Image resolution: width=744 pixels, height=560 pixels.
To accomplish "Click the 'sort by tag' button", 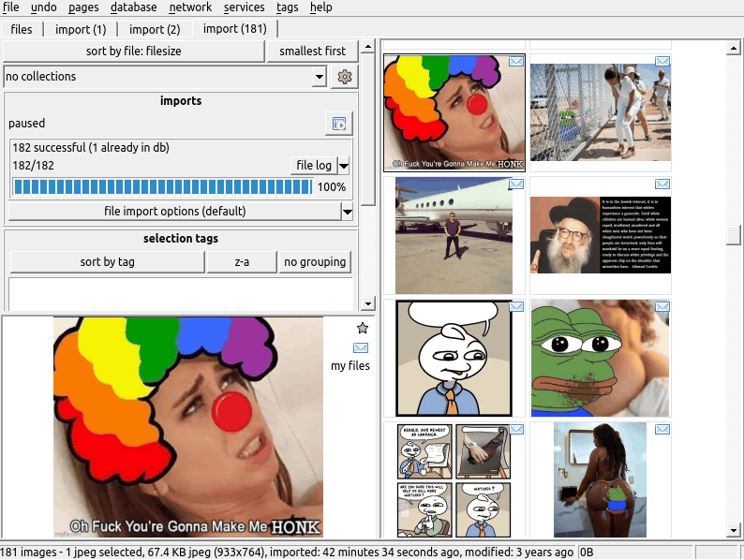I will click(107, 262).
